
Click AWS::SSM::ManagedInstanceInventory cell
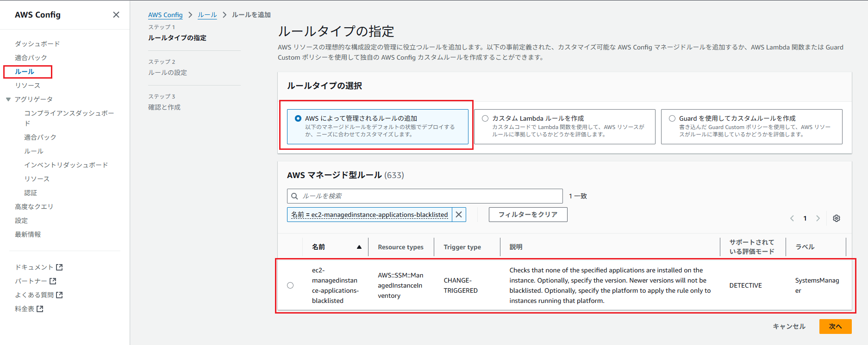[400, 285]
